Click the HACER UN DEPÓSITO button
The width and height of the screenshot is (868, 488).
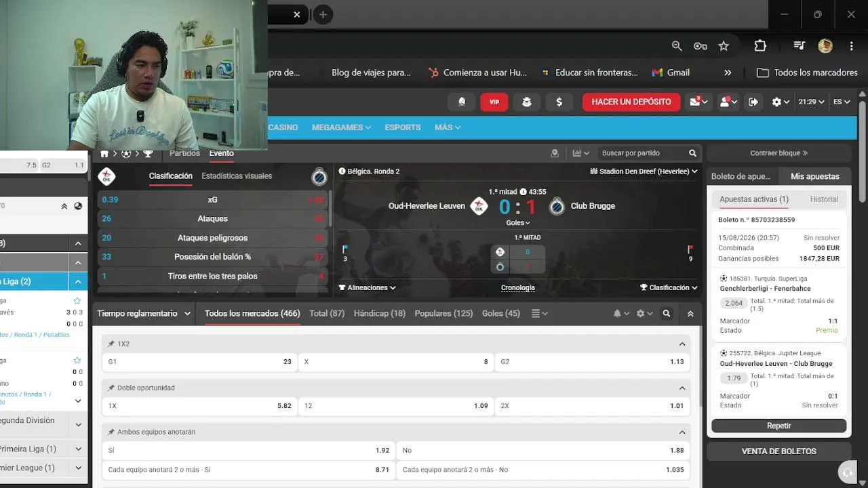click(631, 102)
